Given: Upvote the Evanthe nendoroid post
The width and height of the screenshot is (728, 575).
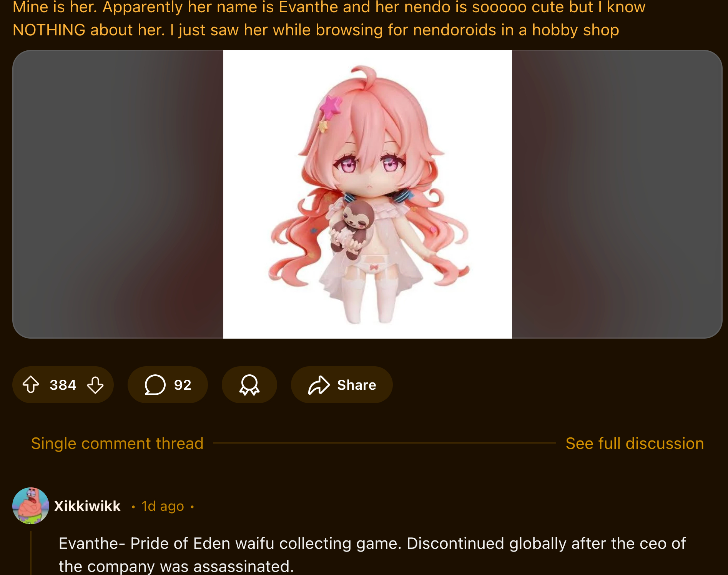Looking at the screenshot, I should click(31, 385).
